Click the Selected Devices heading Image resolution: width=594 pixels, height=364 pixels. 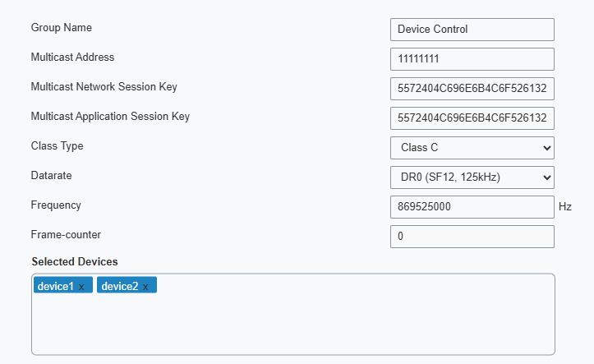[75, 261]
